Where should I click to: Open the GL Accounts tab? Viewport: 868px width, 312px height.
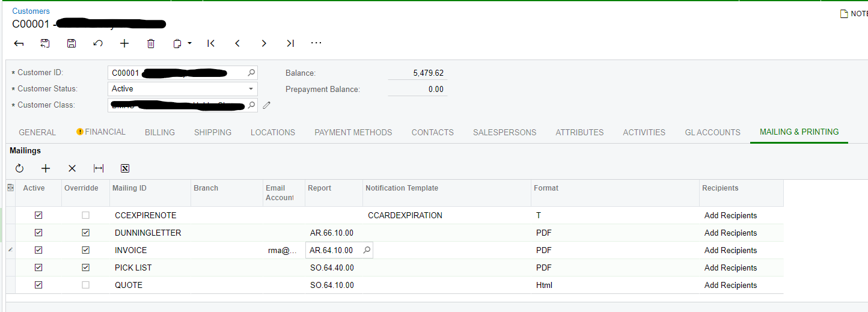pyautogui.click(x=713, y=132)
